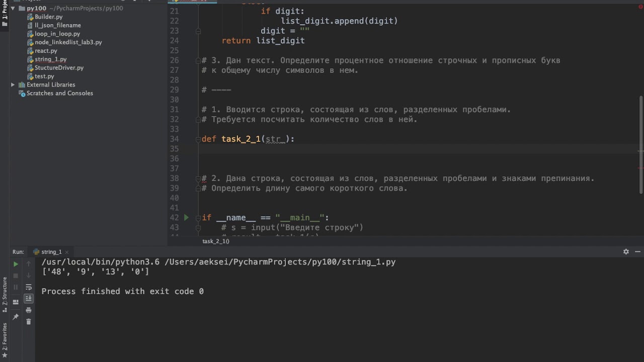Click the restore layout icon in Run panel
The image size is (644, 362).
pyautogui.click(x=16, y=302)
